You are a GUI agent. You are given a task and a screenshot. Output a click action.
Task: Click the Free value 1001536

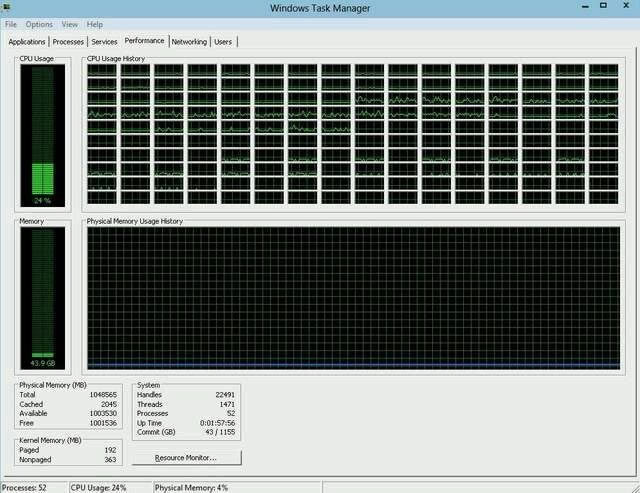tap(103, 423)
